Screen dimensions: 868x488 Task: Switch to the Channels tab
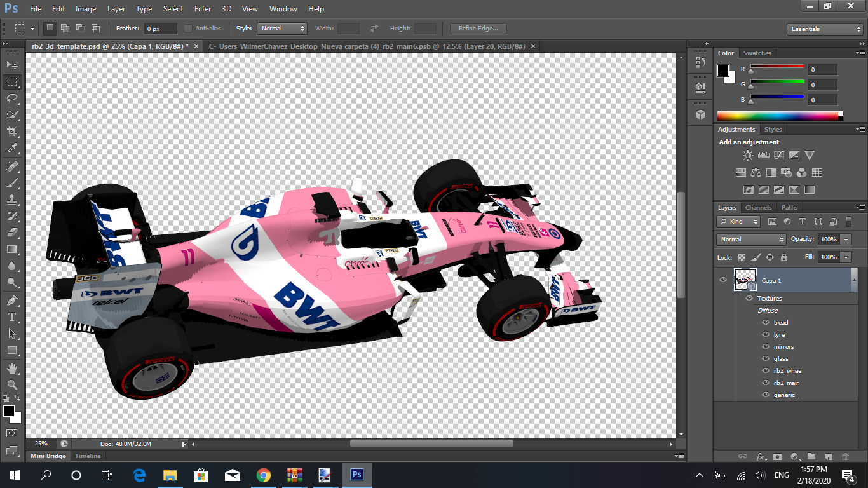(758, 208)
